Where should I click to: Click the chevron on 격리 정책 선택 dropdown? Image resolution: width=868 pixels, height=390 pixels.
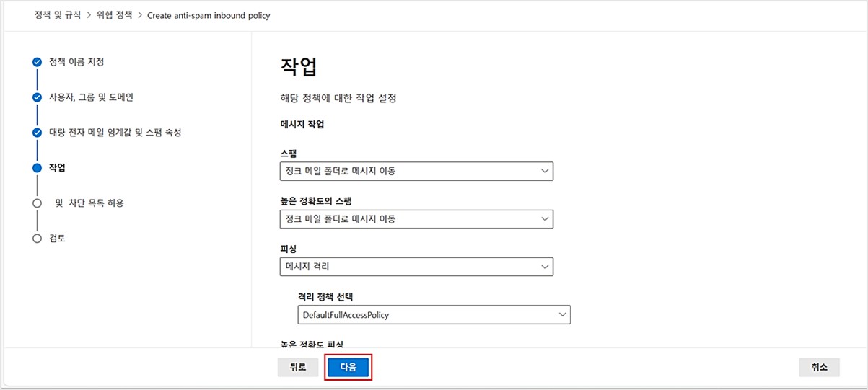[x=561, y=314]
